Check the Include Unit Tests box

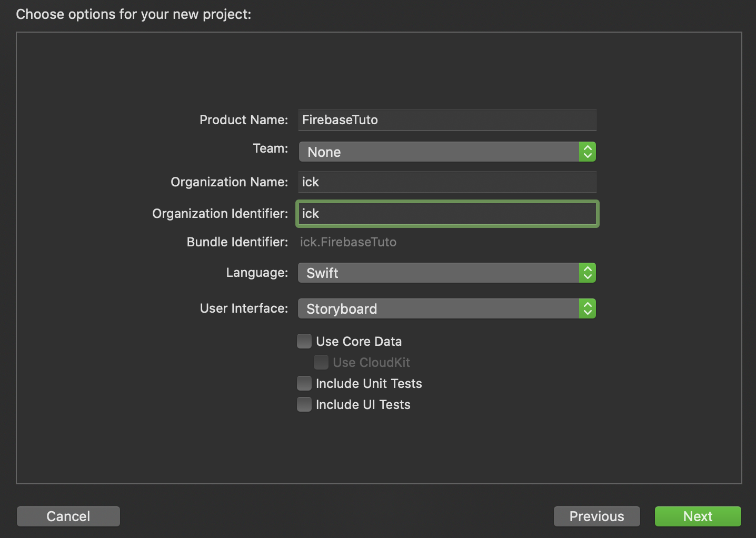tap(304, 384)
